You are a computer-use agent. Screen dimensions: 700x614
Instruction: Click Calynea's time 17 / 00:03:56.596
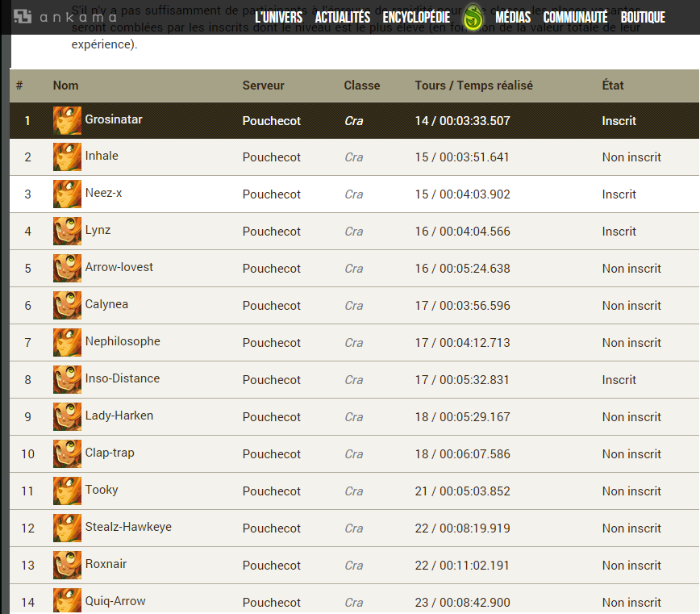tap(463, 306)
